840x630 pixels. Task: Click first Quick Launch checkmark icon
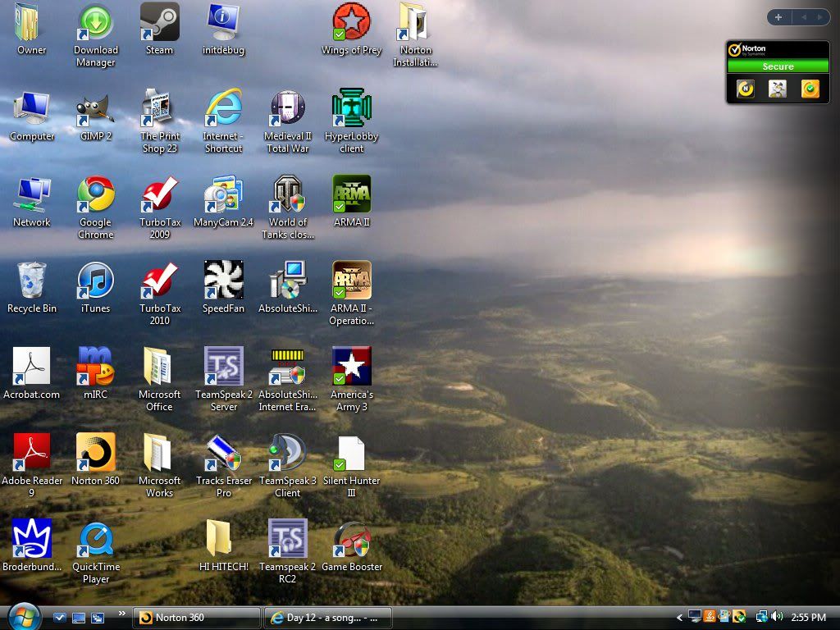click(59, 618)
